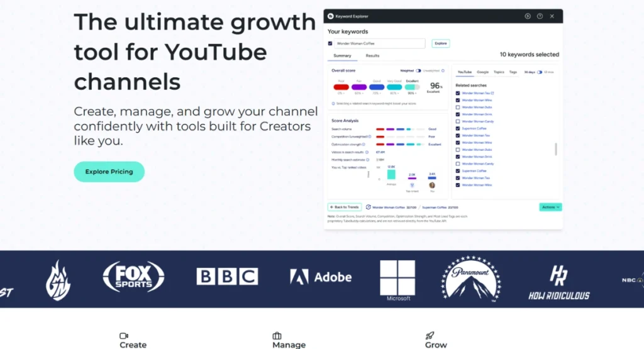Click the Adobe logo
Image resolution: width=644 pixels, height=349 pixels.
321,277
